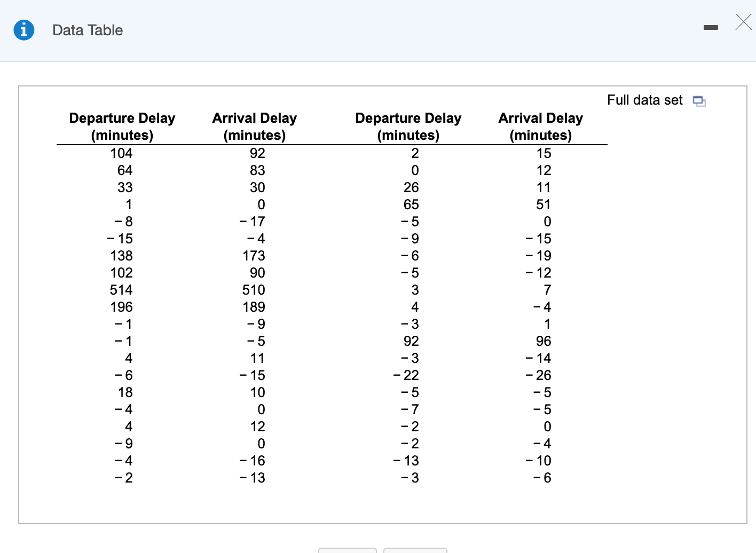Select the first Departure Delay column header
This screenshot has height=553, width=756.
pyautogui.click(x=122, y=127)
